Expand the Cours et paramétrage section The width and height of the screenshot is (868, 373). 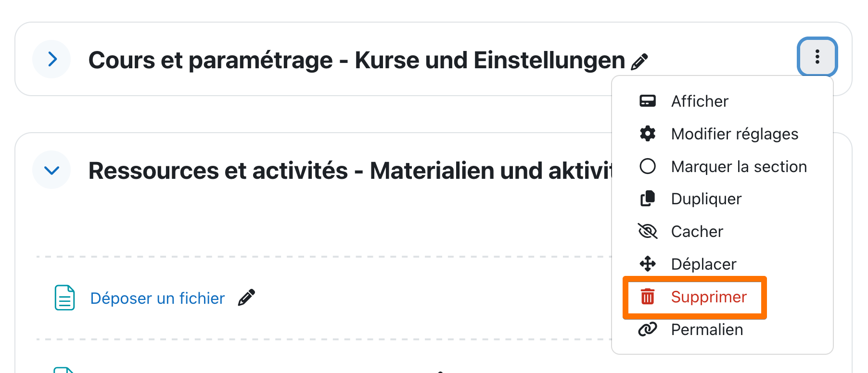[52, 59]
